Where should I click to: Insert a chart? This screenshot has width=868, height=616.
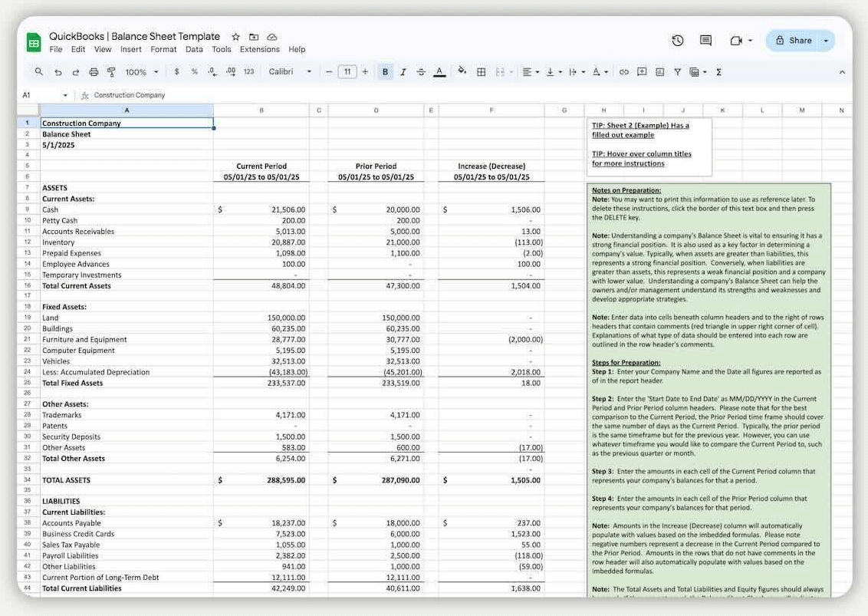pyautogui.click(x=660, y=72)
